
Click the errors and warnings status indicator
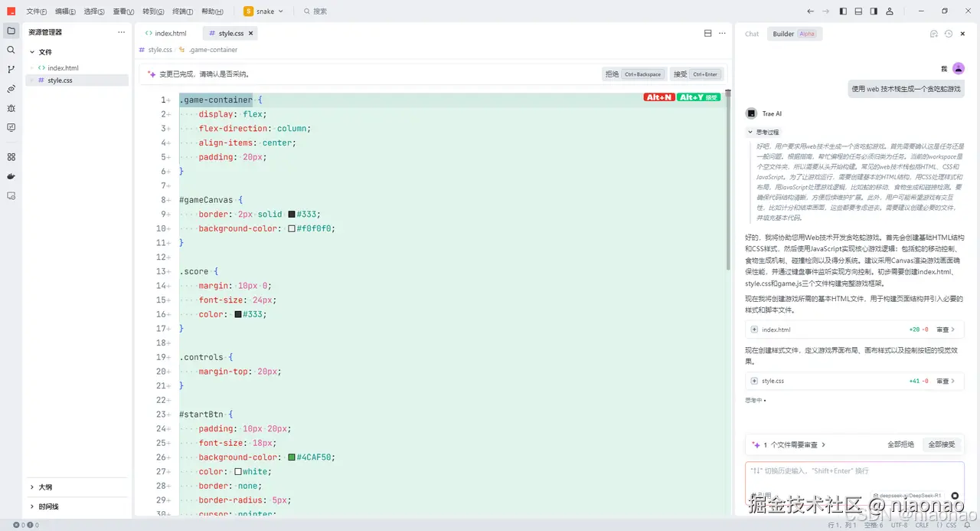pyautogui.click(x=26, y=525)
